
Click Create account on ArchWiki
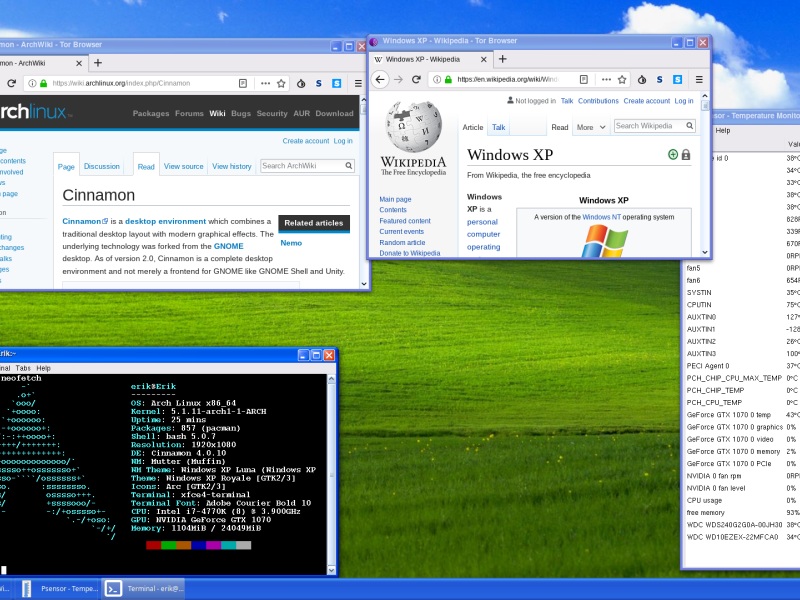306,141
